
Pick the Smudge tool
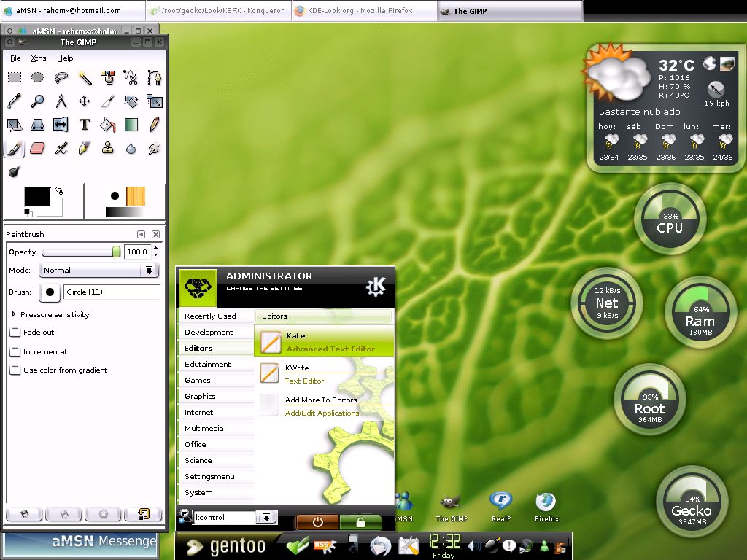pyautogui.click(x=154, y=149)
